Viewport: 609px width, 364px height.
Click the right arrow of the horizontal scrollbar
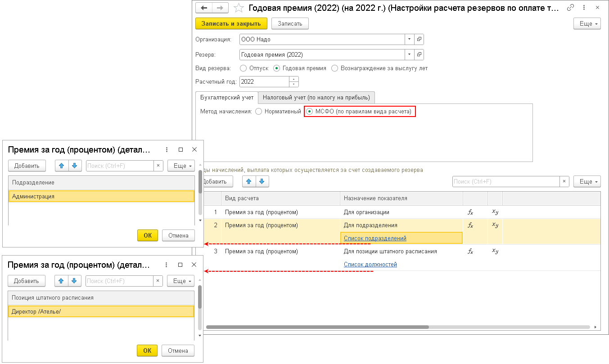tap(595, 327)
